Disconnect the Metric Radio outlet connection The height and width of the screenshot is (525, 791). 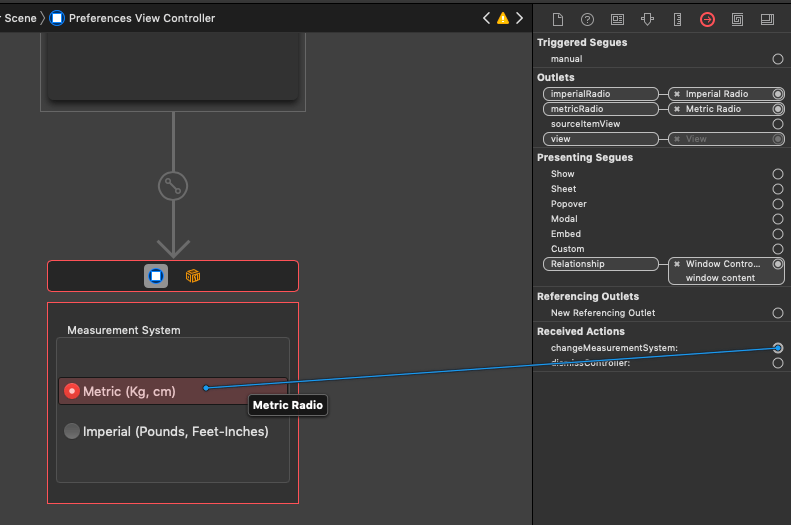tap(677, 109)
